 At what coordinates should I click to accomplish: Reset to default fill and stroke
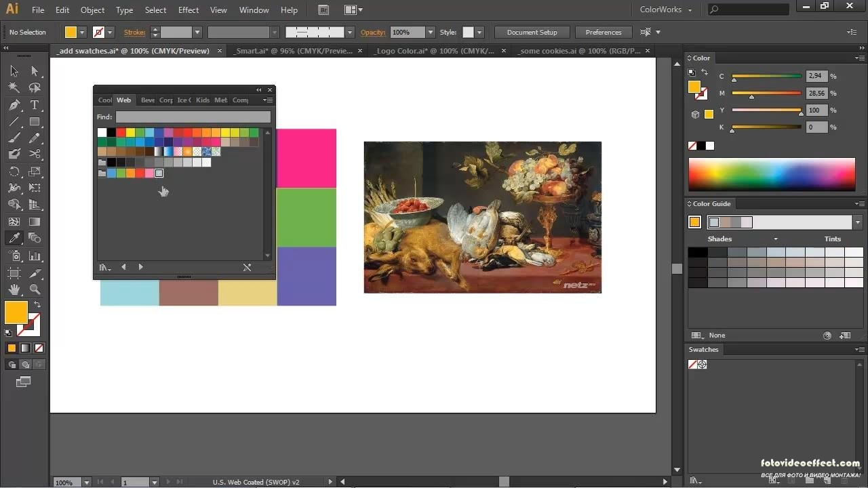[8, 333]
